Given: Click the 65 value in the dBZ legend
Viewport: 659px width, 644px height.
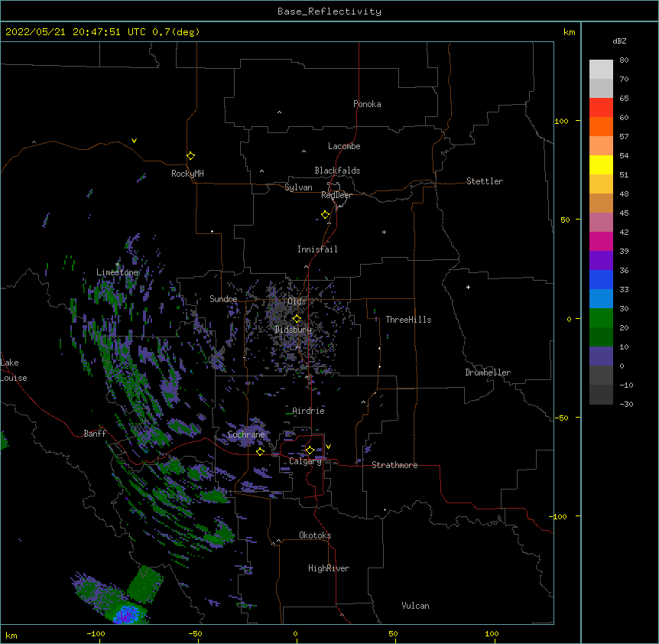Looking at the screenshot, I should [624, 99].
